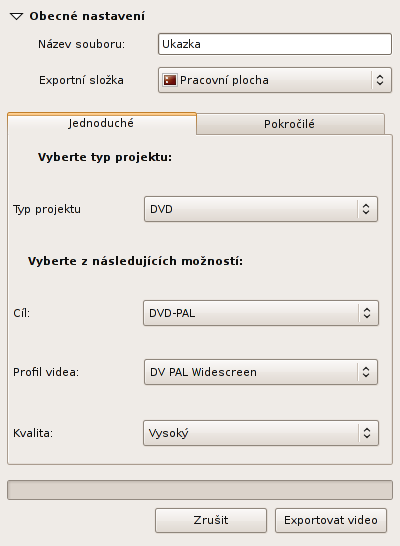
Task: Switch to the Jednoduché tab
Action: click(x=102, y=123)
